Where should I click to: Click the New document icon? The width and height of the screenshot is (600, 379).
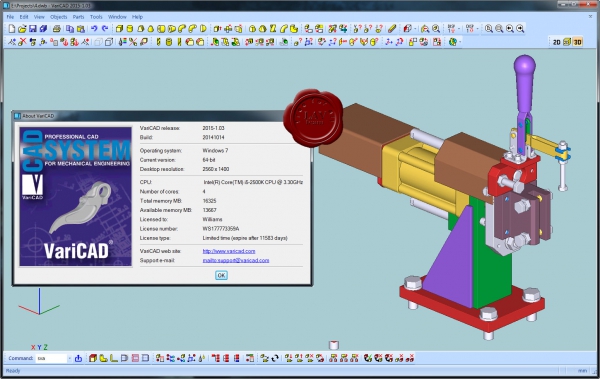[12, 29]
